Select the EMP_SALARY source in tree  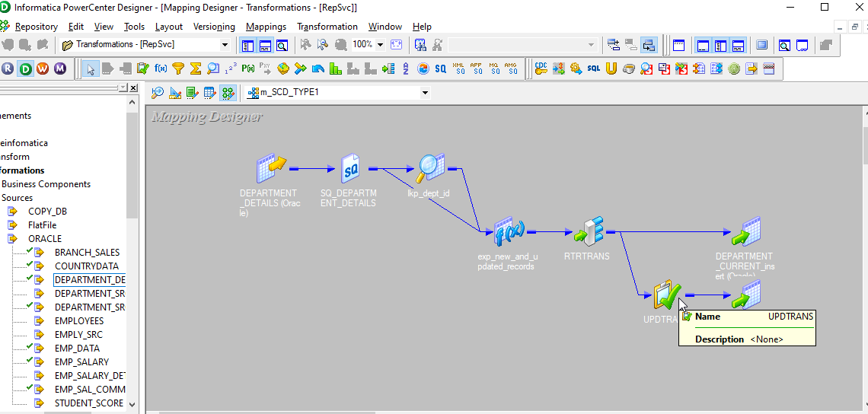(x=81, y=362)
